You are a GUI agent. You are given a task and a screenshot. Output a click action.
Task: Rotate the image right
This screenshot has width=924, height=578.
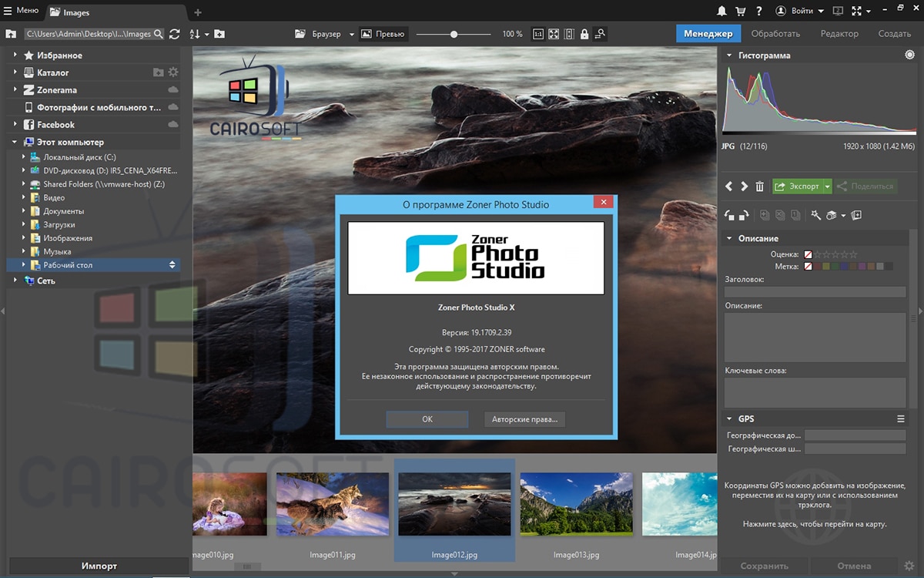(x=745, y=216)
